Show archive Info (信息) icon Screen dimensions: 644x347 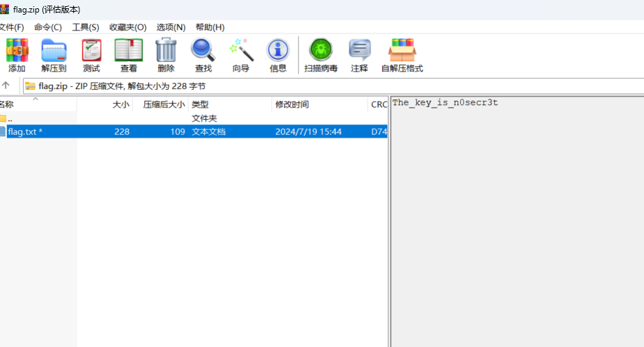point(278,55)
